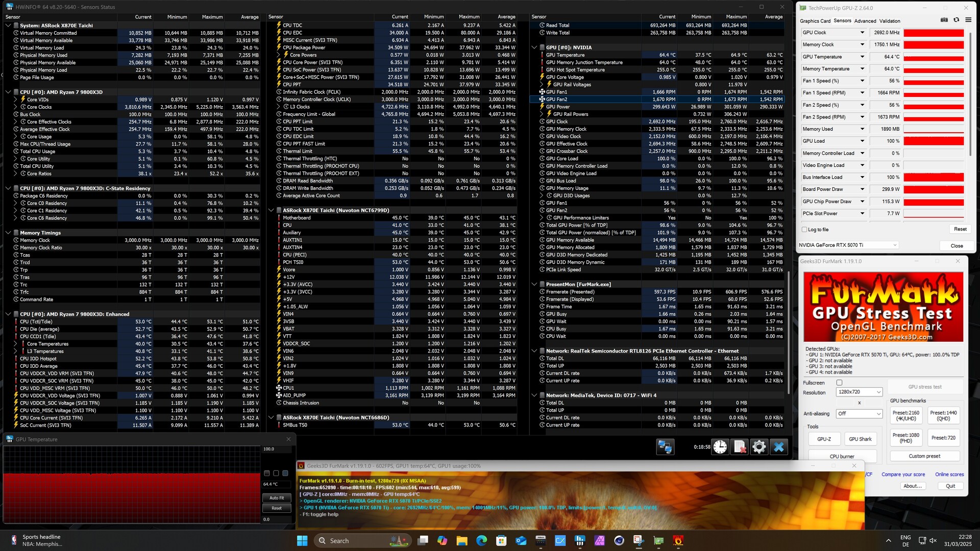Click the HWiNFO logging start icon

pos(740,447)
